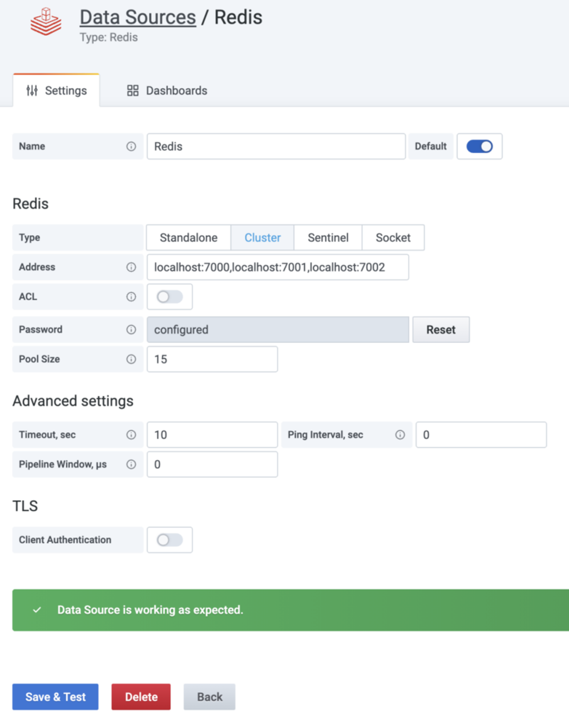Select Standalone connection type
Screen dimensions: 569x728
[189, 238]
